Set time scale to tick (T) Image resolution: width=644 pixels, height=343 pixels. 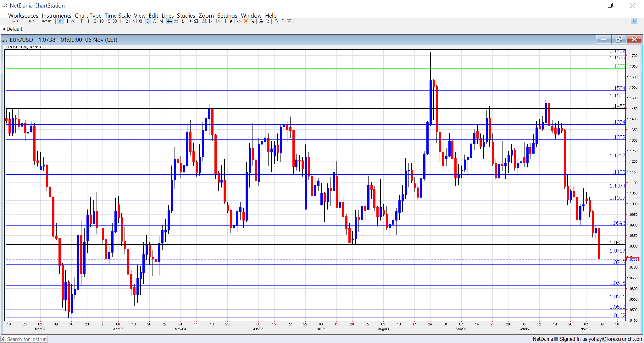tap(81, 21)
